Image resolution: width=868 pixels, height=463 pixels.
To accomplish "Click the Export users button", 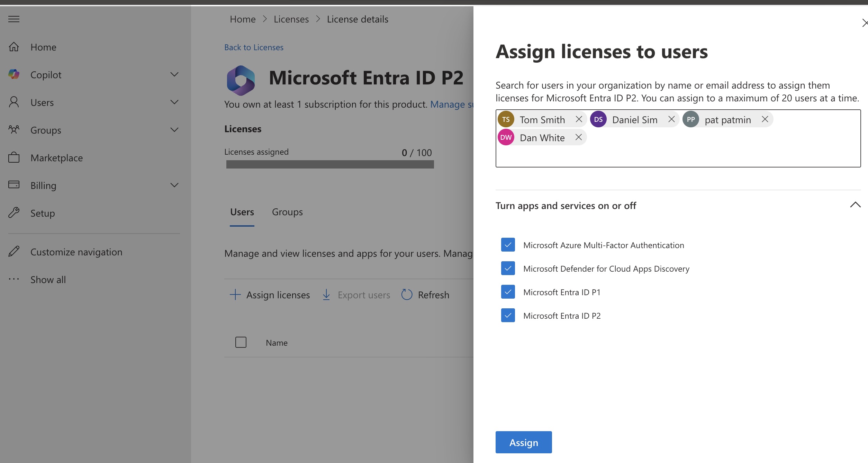I will click(356, 295).
